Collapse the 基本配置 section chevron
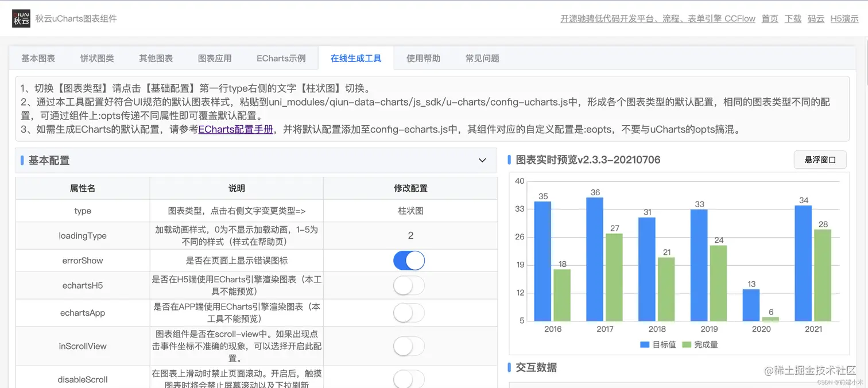Image resolution: width=868 pixels, height=388 pixels. pos(482,160)
